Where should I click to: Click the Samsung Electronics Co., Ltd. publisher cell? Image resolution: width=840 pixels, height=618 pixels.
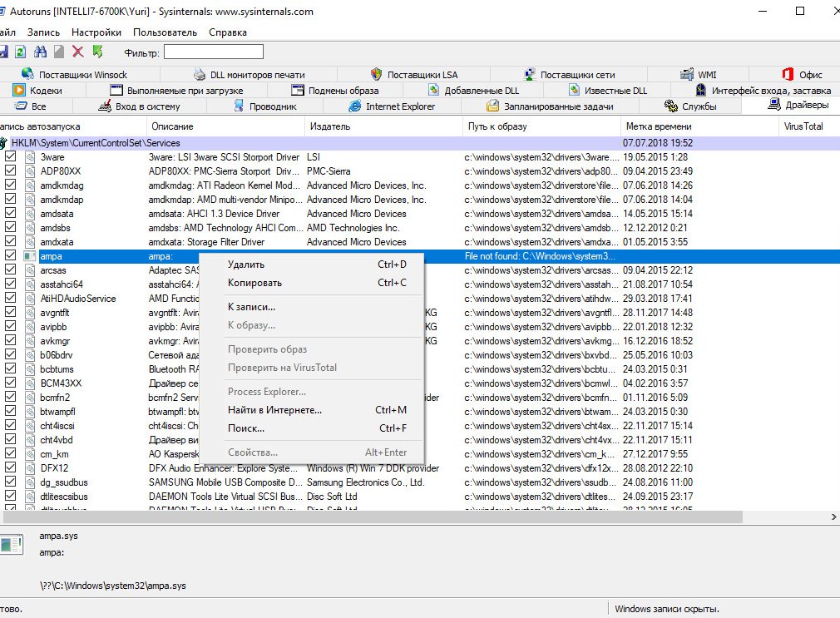(366, 482)
